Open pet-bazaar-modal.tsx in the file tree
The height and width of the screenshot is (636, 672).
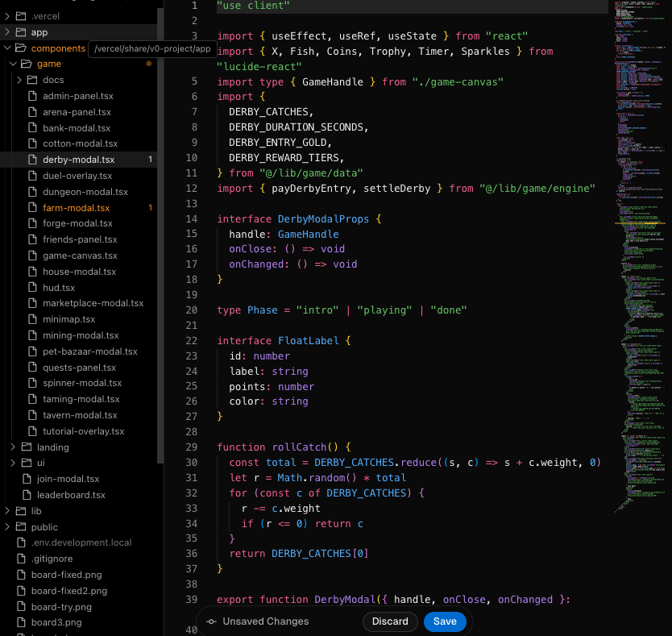point(90,351)
